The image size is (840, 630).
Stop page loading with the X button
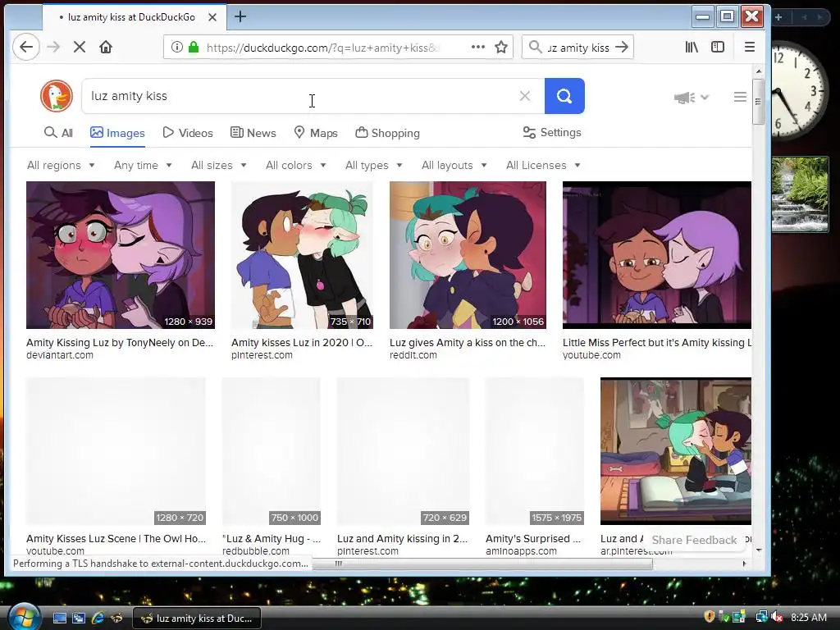click(80, 47)
